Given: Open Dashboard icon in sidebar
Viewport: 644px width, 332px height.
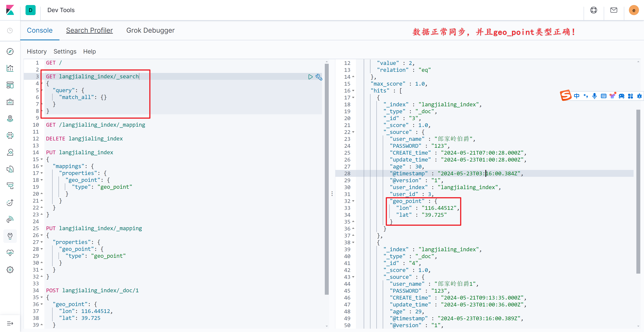Looking at the screenshot, I should (10, 85).
